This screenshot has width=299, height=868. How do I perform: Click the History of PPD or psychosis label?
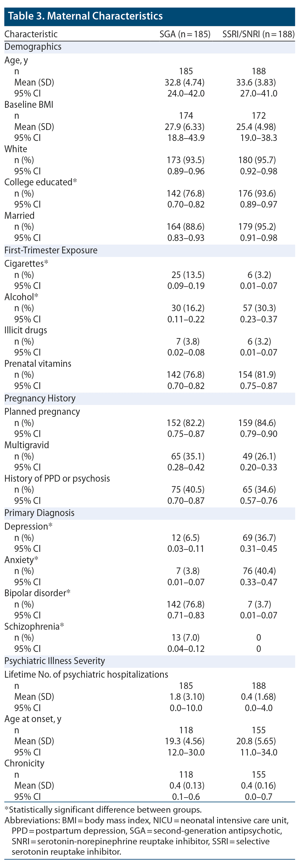(x=57, y=478)
